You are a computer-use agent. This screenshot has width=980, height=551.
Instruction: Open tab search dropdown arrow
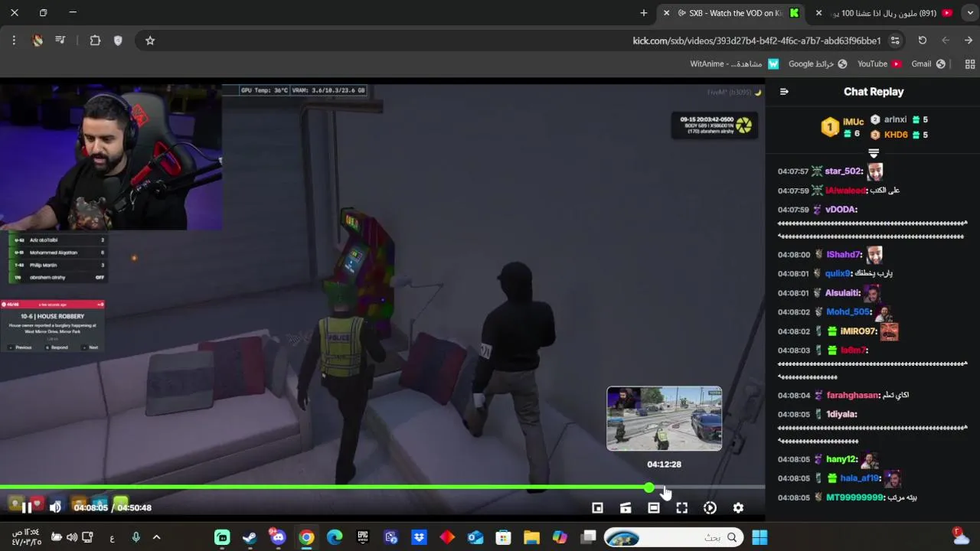click(969, 13)
